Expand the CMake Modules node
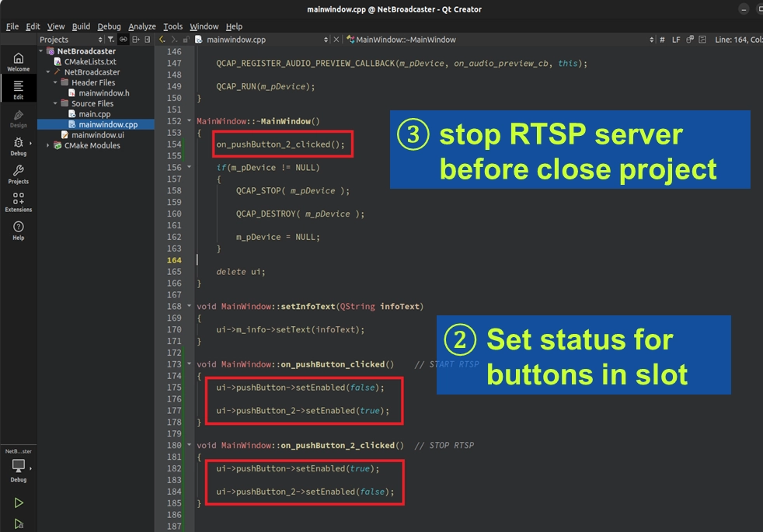The width and height of the screenshot is (763, 532). coord(48,145)
